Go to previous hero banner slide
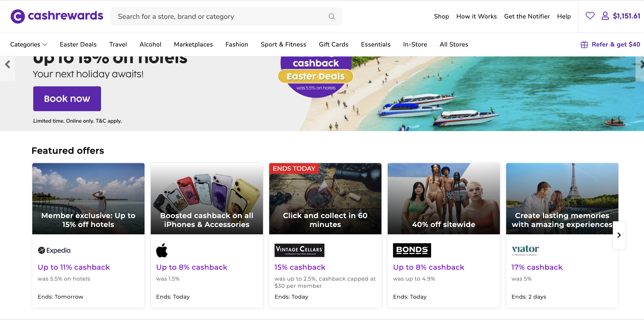This screenshot has height=320, width=644. coord(8,65)
